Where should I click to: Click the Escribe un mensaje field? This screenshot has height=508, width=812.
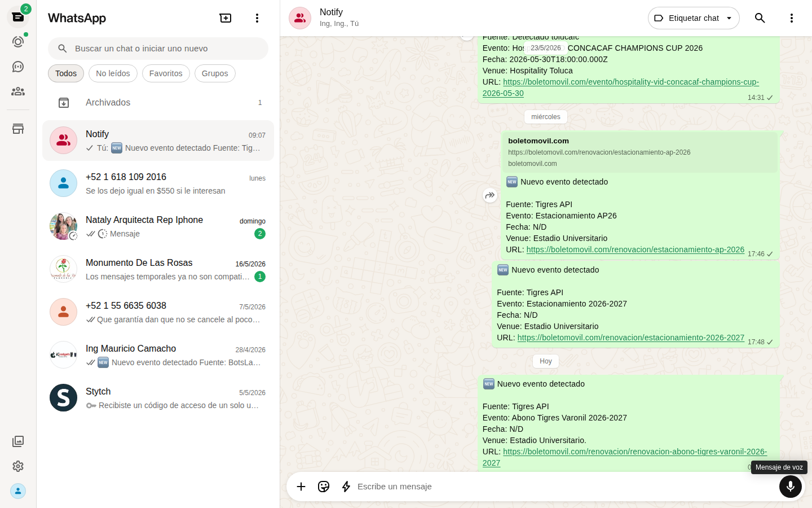(x=564, y=487)
